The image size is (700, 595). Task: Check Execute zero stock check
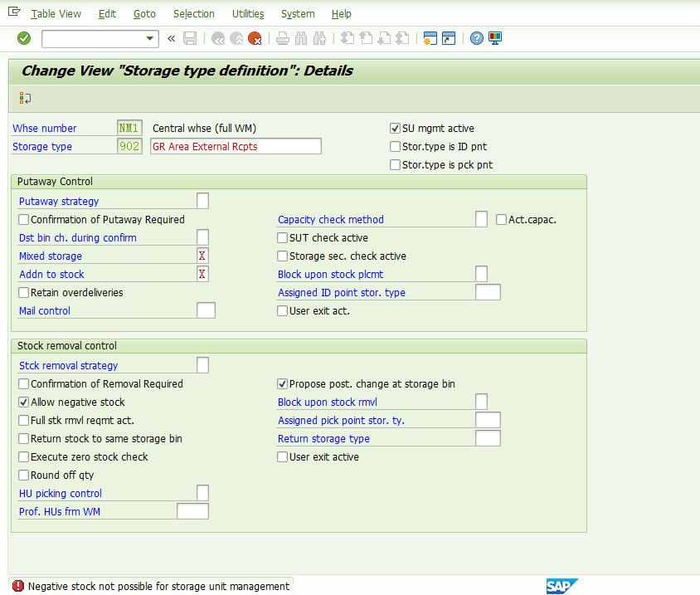(24, 457)
